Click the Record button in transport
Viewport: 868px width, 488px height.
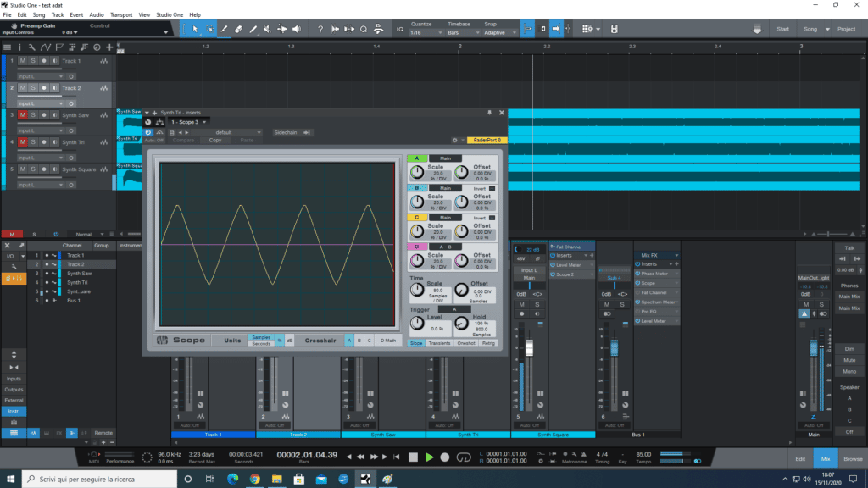click(x=444, y=457)
